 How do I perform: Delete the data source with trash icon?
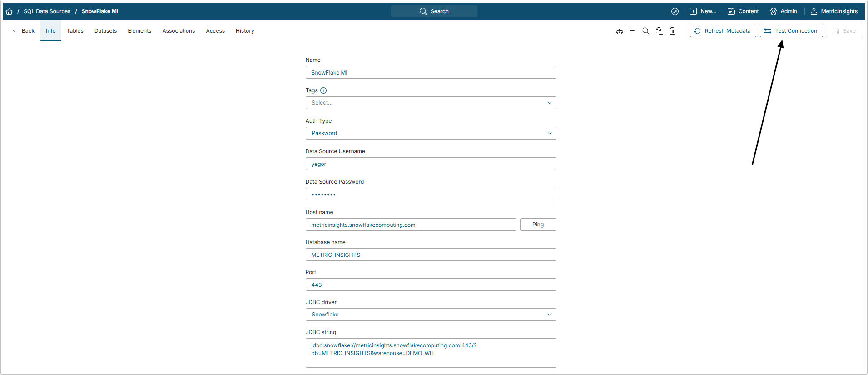672,31
